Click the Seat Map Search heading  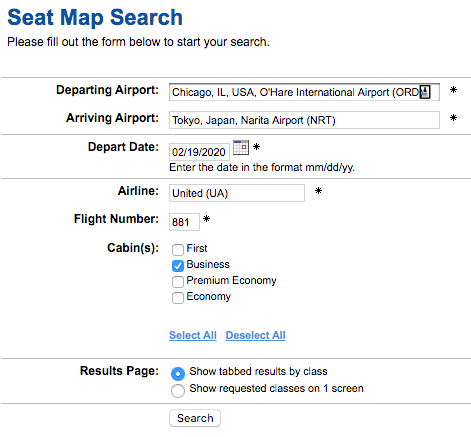95,17
